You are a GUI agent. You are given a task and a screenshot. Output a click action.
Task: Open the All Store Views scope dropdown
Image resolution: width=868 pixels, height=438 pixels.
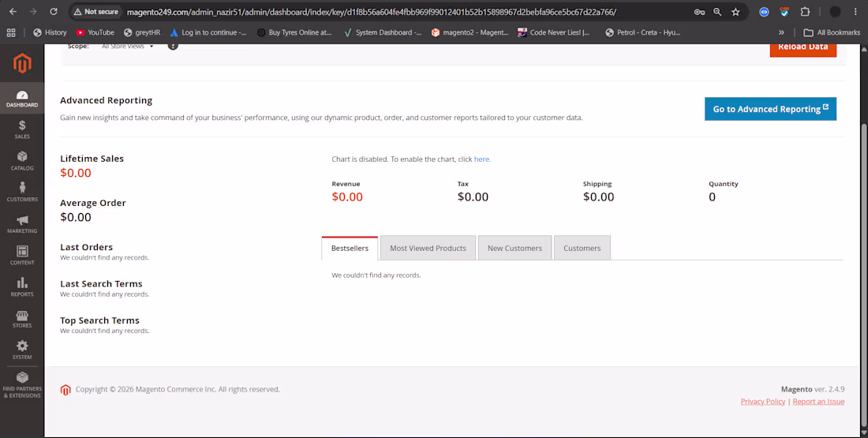128,47
